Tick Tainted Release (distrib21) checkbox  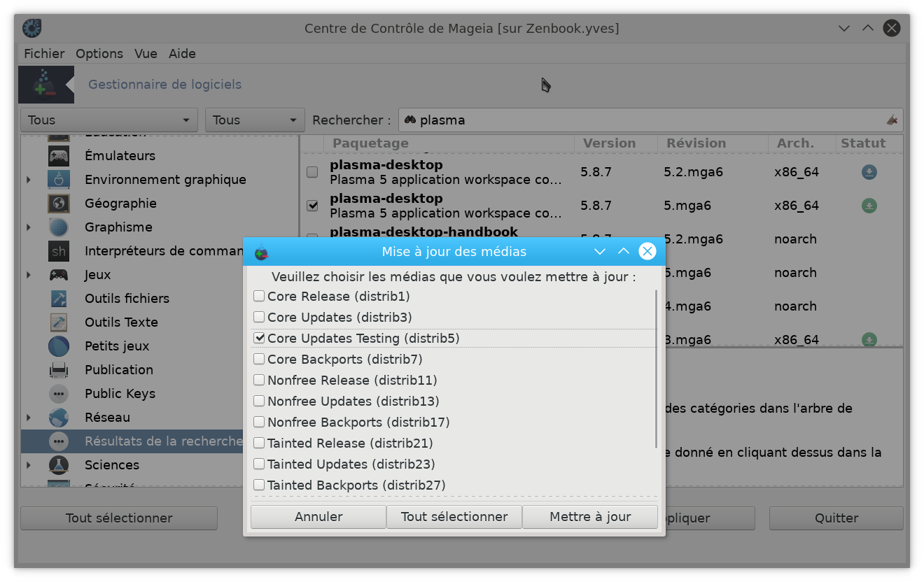[x=259, y=443]
